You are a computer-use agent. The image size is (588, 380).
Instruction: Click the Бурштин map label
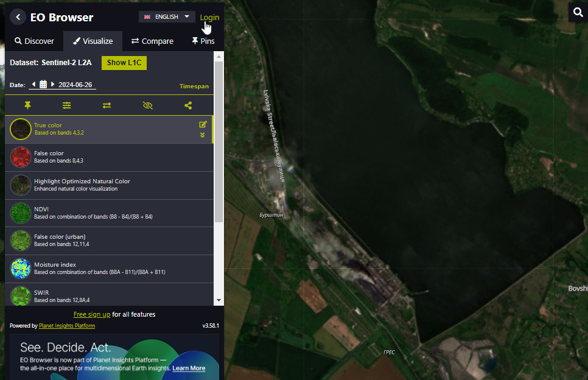tap(271, 215)
